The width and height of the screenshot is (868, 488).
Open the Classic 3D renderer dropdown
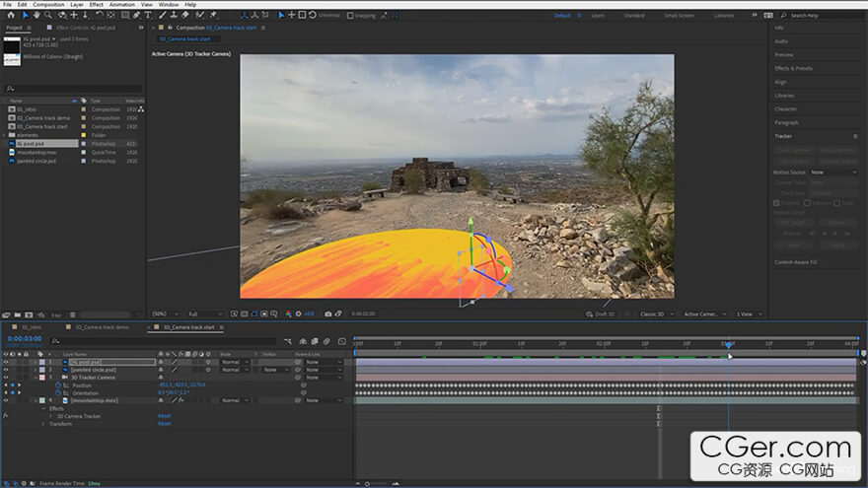coord(657,314)
